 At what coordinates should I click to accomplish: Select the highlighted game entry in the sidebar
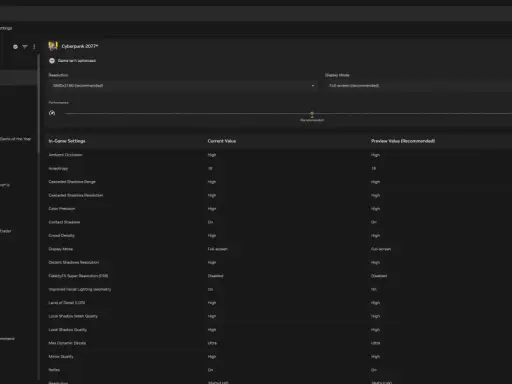18,78
